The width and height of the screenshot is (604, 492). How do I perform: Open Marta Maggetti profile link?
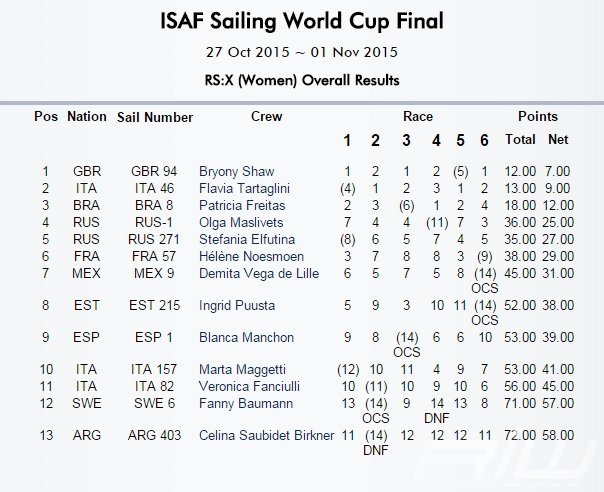coord(242,369)
